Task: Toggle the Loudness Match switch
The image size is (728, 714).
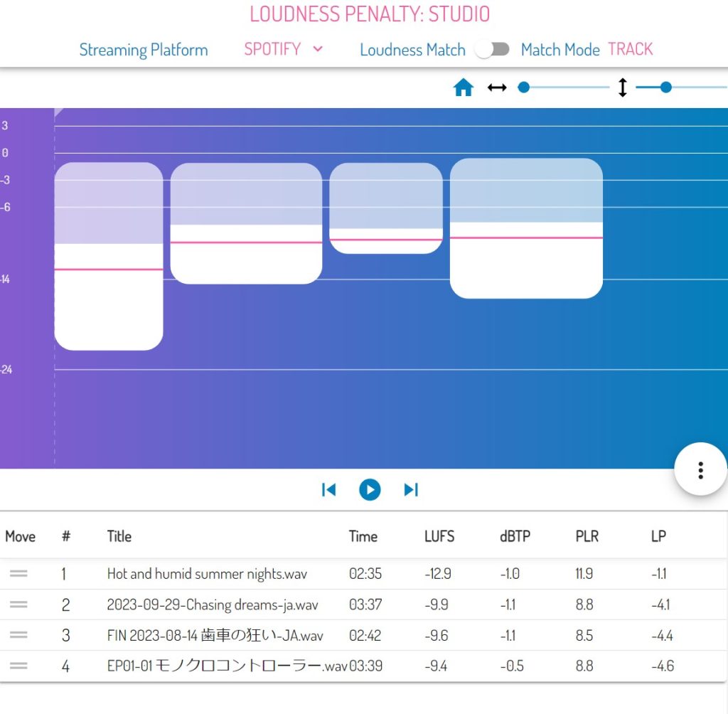Action: click(493, 49)
